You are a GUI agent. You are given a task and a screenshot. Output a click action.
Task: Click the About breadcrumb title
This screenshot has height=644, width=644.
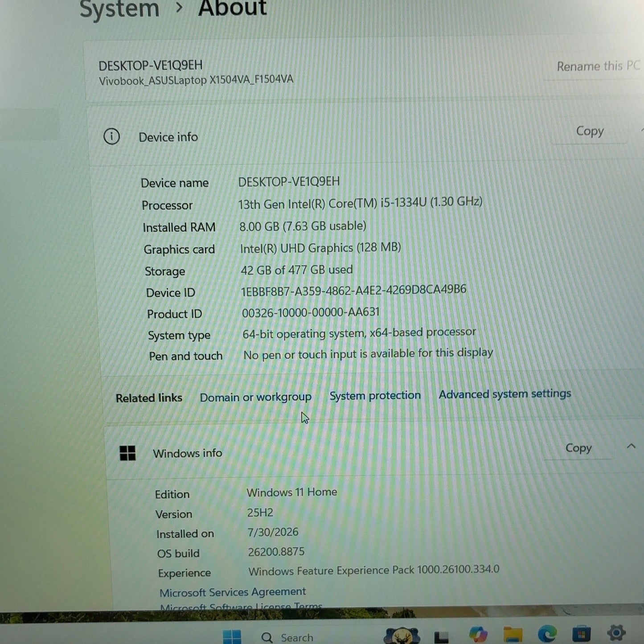(x=232, y=8)
